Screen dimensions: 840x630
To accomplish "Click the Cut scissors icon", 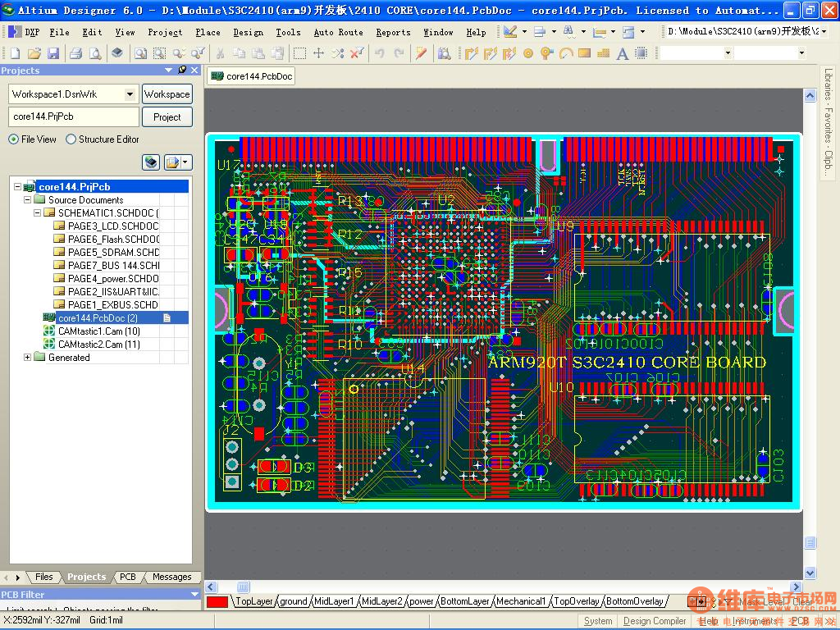I will click(x=220, y=53).
